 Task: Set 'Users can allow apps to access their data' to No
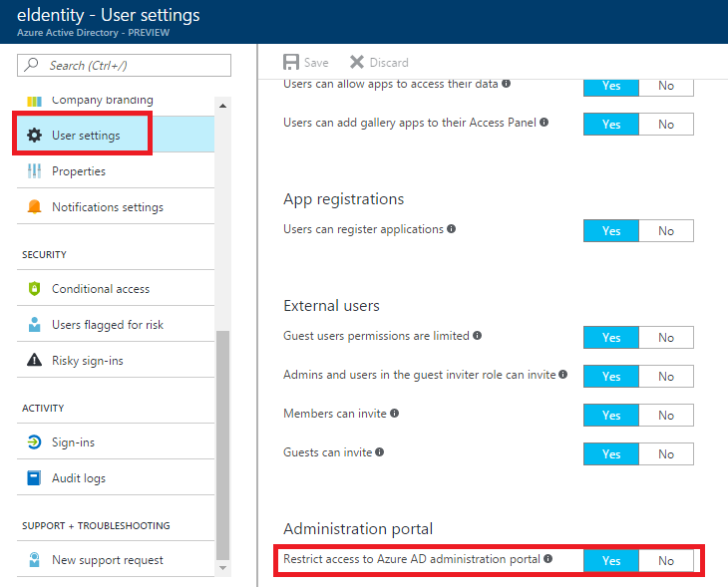click(x=666, y=87)
